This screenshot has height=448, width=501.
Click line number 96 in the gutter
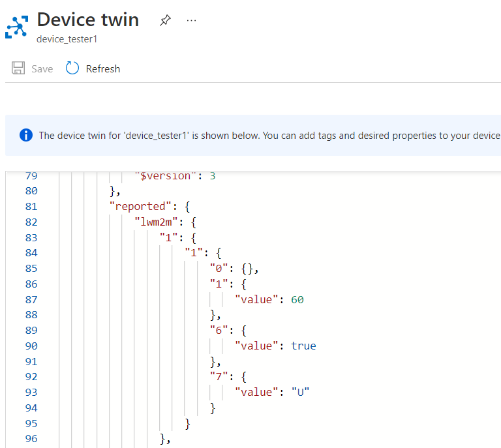[31, 439]
